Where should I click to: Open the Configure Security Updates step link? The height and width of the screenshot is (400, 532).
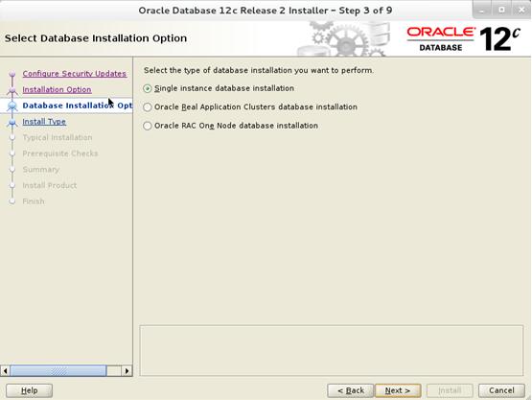pos(75,74)
